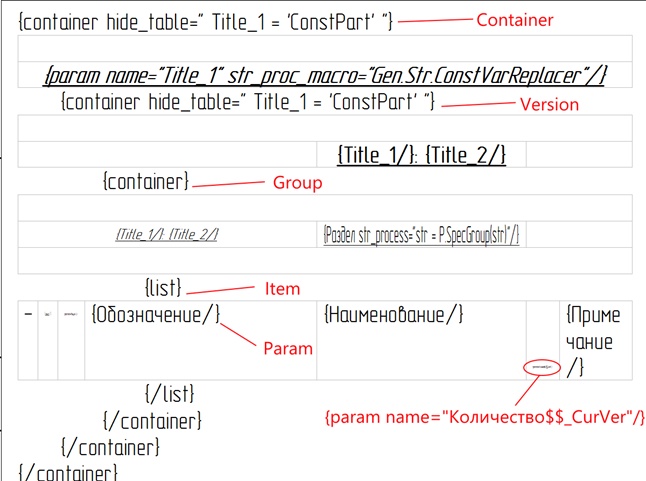Click the last {/container} tag at bottom
The width and height of the screenshot is (646, 481).
pos(68,471)
